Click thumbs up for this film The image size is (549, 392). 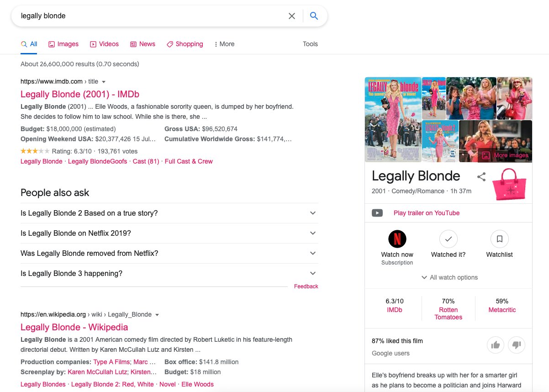[x=496, y=345]
